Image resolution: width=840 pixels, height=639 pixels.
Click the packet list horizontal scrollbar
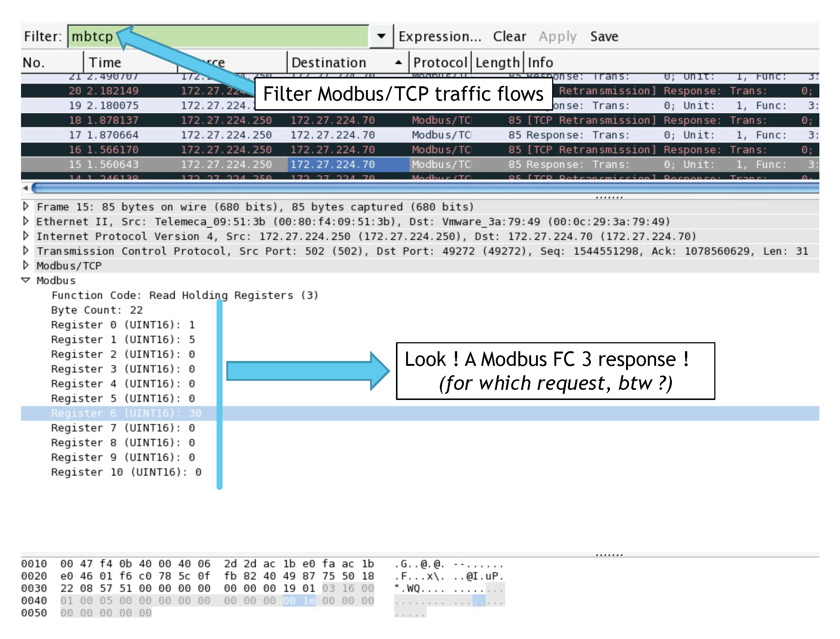[418, 188]
